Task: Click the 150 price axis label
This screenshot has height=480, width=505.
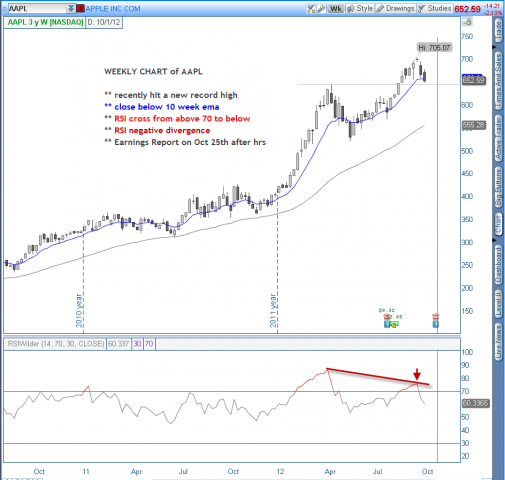Action: click(x=467, y=311)
